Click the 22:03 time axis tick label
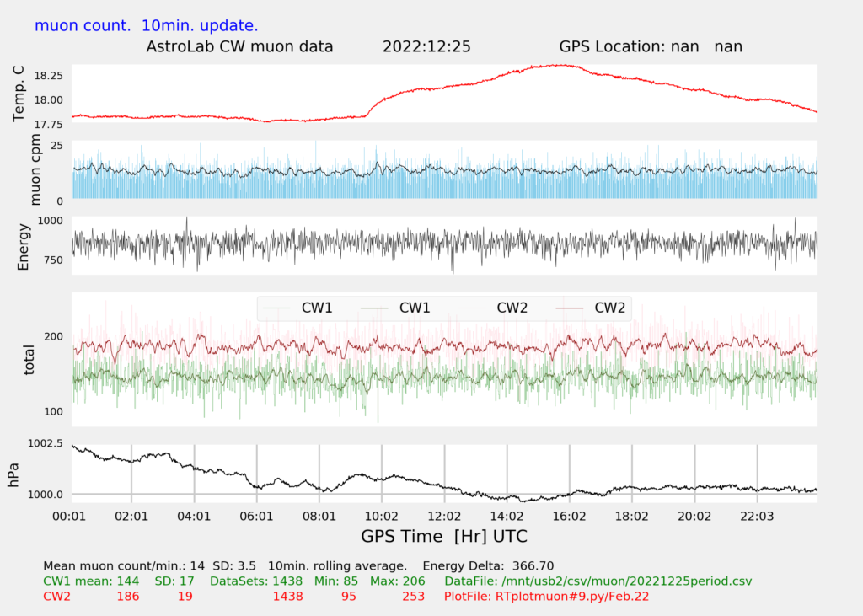Image resolution: width=863 pixels, height=616 pixels. tap(757, 516)
